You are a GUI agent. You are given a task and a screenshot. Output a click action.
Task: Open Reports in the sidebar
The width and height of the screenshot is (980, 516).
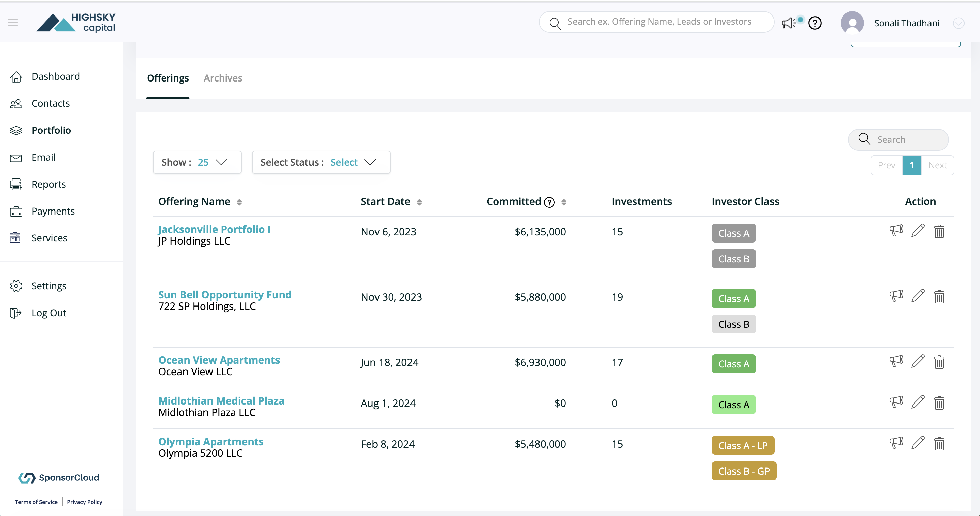click(x=49, y=184)
